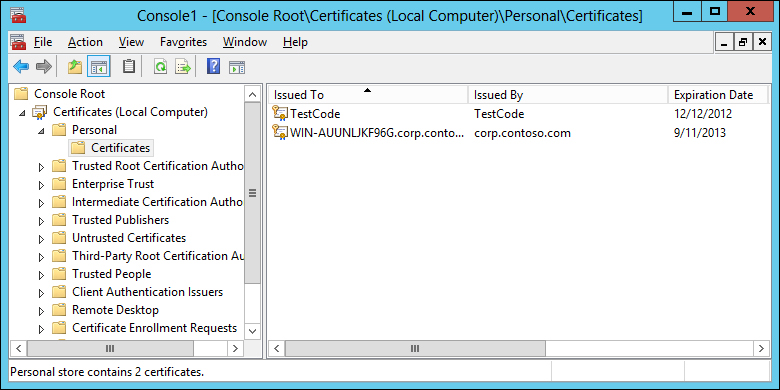This screenshot has width=780, height=390.
Task: Expand the Trusted People node
Action: click(x=41, y=275)
